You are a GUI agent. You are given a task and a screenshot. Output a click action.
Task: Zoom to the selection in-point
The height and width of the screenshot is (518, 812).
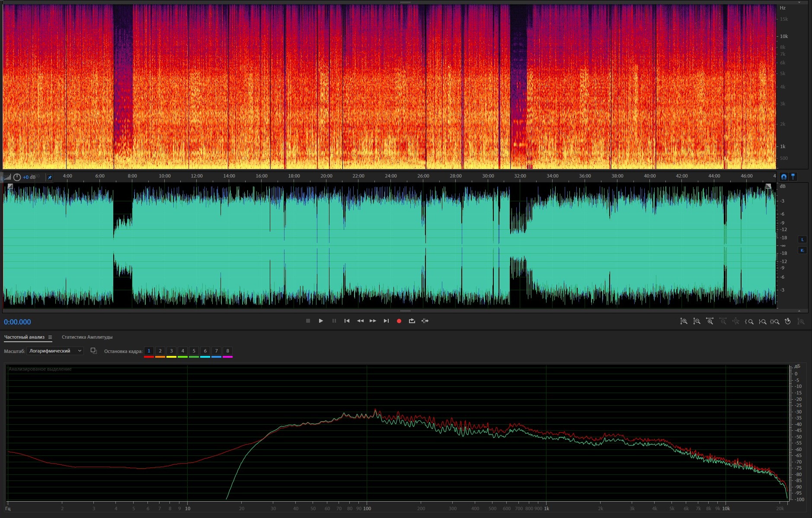click(749, 321)
